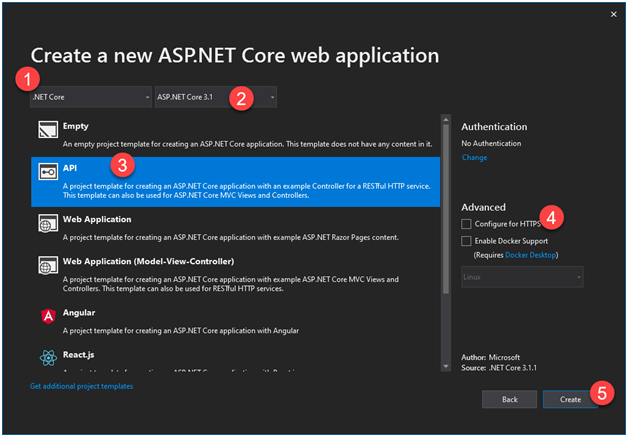The width and height of the screenshot is (628, 437).
Task: Click the Empty template icon
Action: (x=47, y=129)
